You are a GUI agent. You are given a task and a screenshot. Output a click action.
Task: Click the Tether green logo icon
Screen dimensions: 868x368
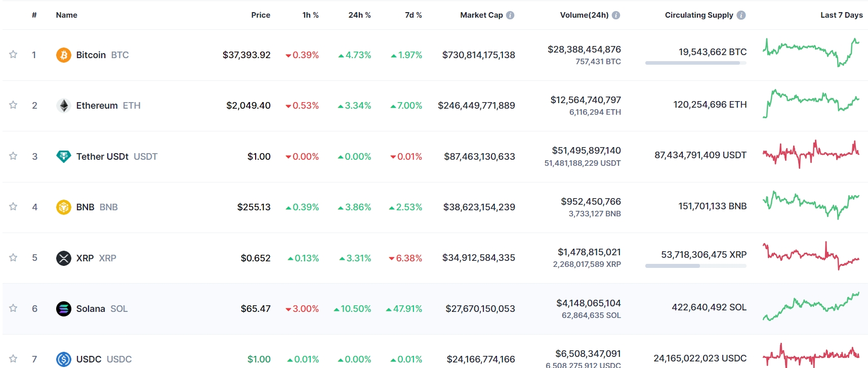63,156
